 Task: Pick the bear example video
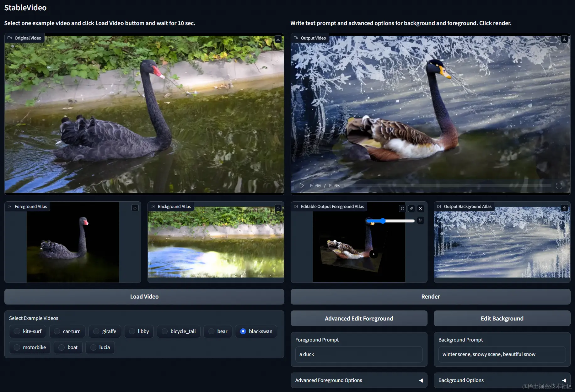tap(218, 331)
